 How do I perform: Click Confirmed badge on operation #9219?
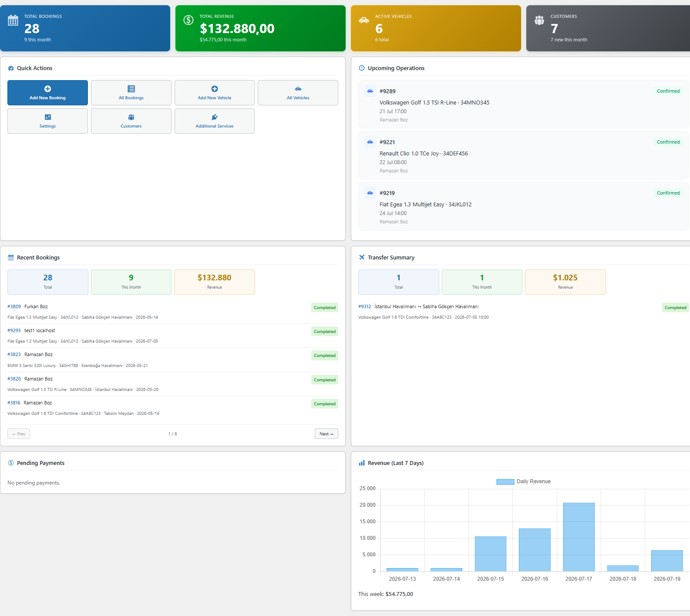pos(668,193)
